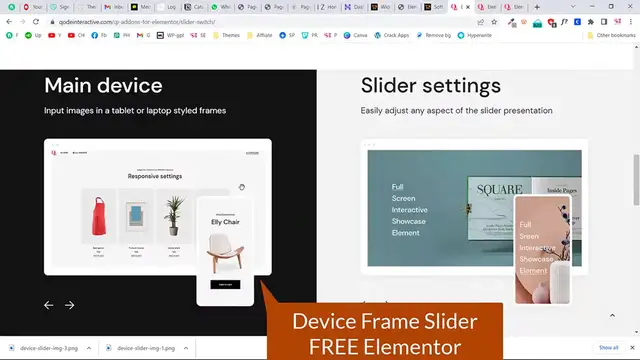Open the Facebook 'Fb' bookmark
This screenshot has height=360, width=640.
pos(99,36)
